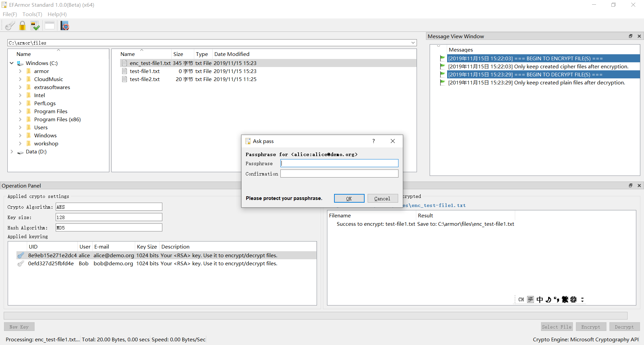This screenshot has width=644, height=345.
Task: Open the help lifebuoy book icon
Action: point(65,25)
